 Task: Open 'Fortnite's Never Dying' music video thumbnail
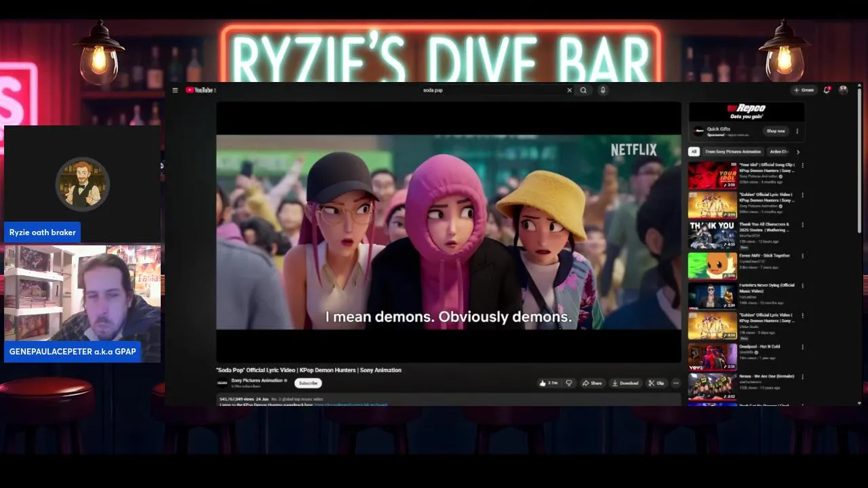point(713,296)
